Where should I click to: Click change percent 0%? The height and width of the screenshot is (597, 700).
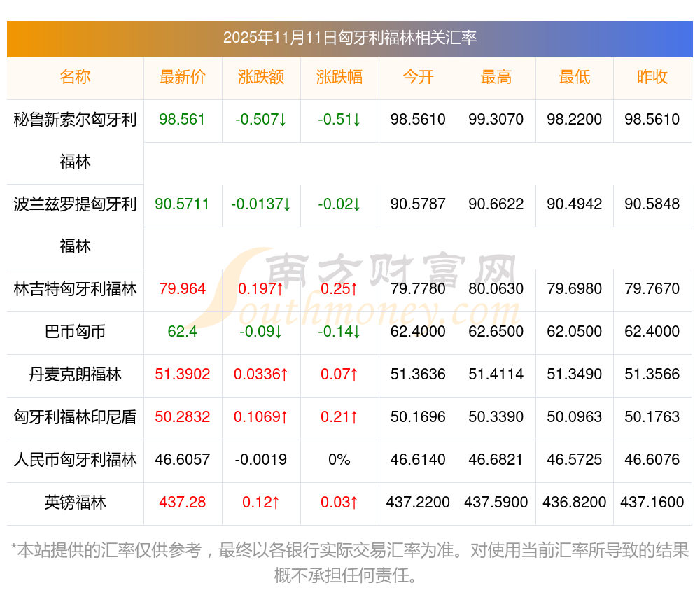(x=339, y=460)
